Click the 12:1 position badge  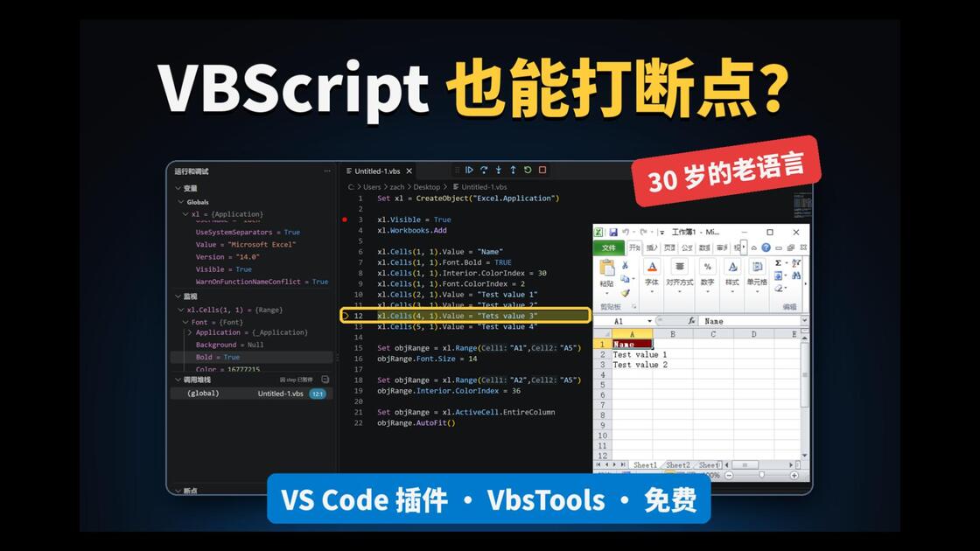[x=318, y=394]
